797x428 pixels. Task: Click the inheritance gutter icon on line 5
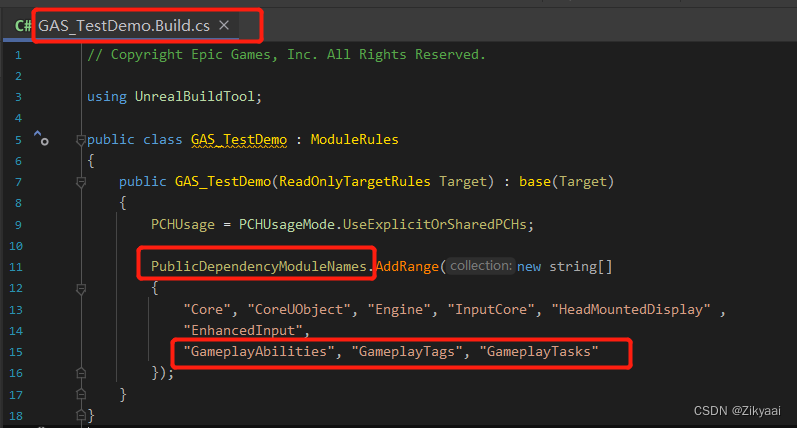41,138
